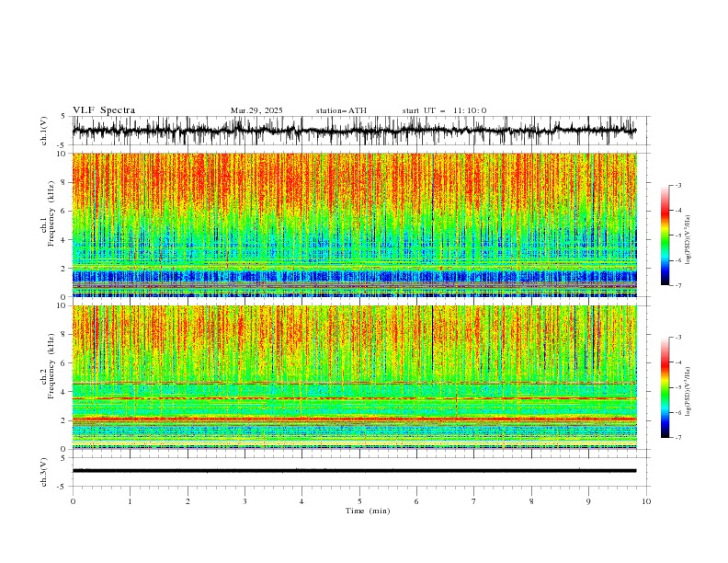Click the ch.2 "Frequency (kHz)" axis label
Screen dimensions: 728x563
point(51,366)
